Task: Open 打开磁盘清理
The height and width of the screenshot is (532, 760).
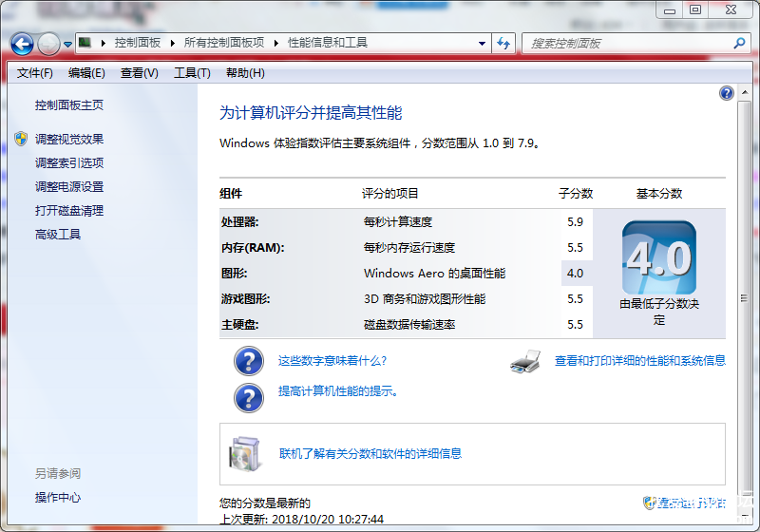Action: pyautogui.click(x=68, y=211)
